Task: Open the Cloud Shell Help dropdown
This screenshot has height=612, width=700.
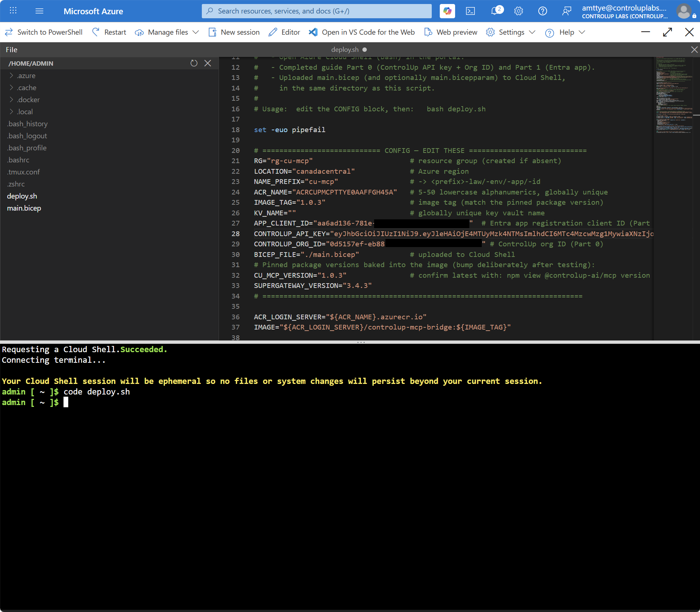Action: [x=565, y=32]
